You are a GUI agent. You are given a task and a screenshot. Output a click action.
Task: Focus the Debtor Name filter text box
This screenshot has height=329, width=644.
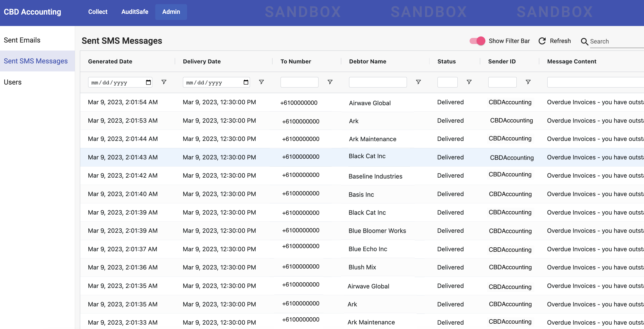coord(378,82)
